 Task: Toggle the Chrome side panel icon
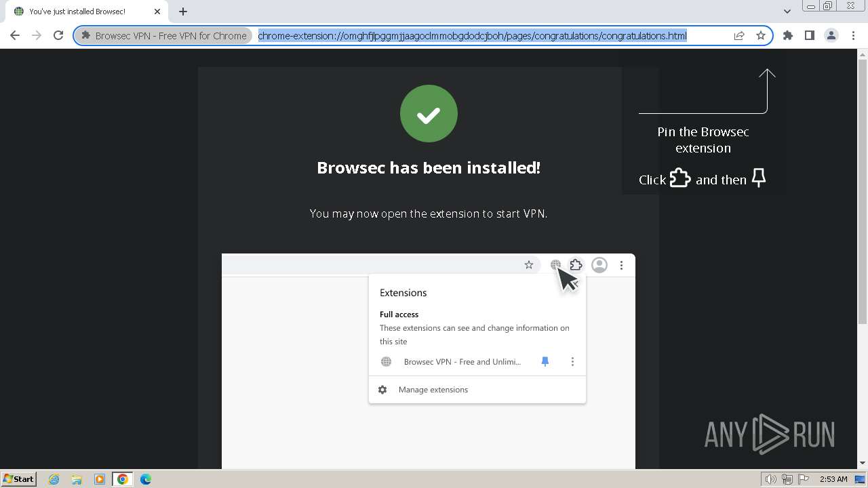[810, 35]
